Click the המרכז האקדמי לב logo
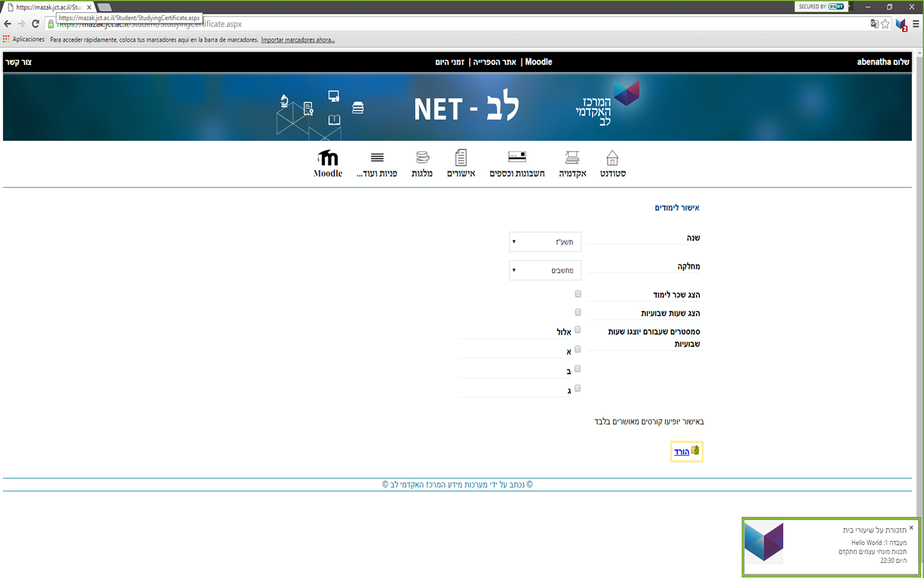924x578 pixels. click(x=608, y=104)
